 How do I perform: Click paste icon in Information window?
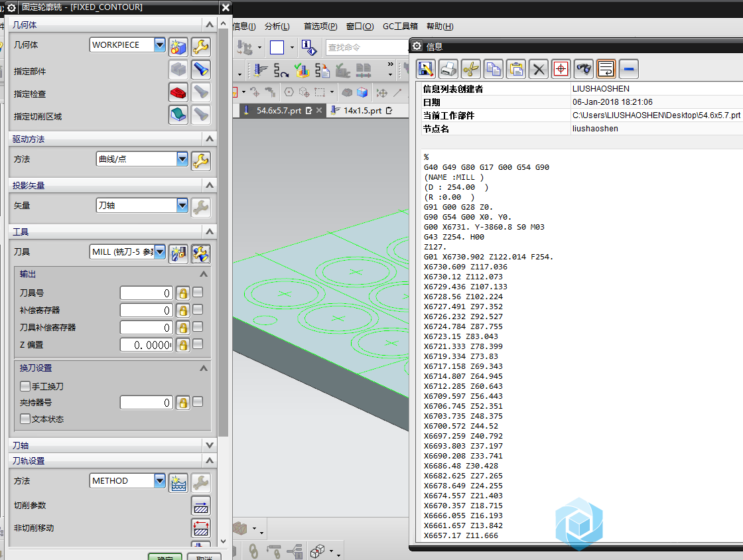tap(516, 69)
